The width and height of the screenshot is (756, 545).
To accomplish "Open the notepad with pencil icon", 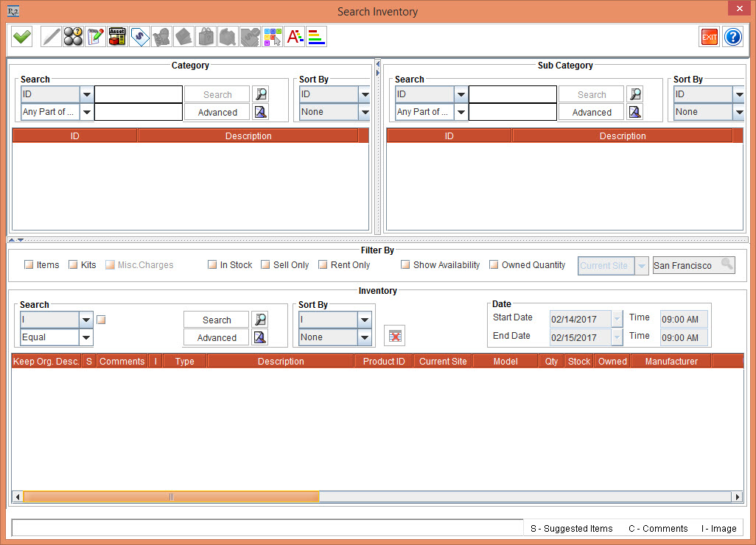I will coord(95,37).
